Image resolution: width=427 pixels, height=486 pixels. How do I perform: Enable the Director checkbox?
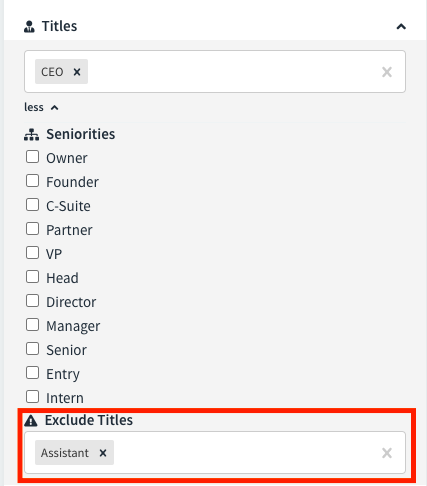[32, 301]
